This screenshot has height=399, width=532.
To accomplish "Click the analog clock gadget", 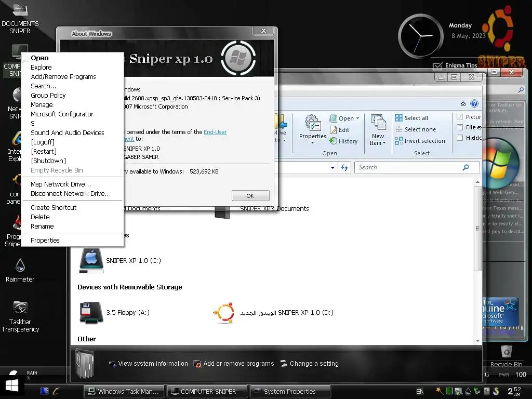I will (x=421, y=36).
